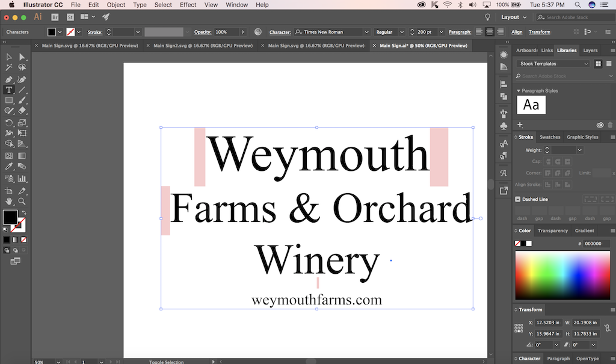Select the Direct Selection tool
Viewport: 616px width, 364px height.
22,57
